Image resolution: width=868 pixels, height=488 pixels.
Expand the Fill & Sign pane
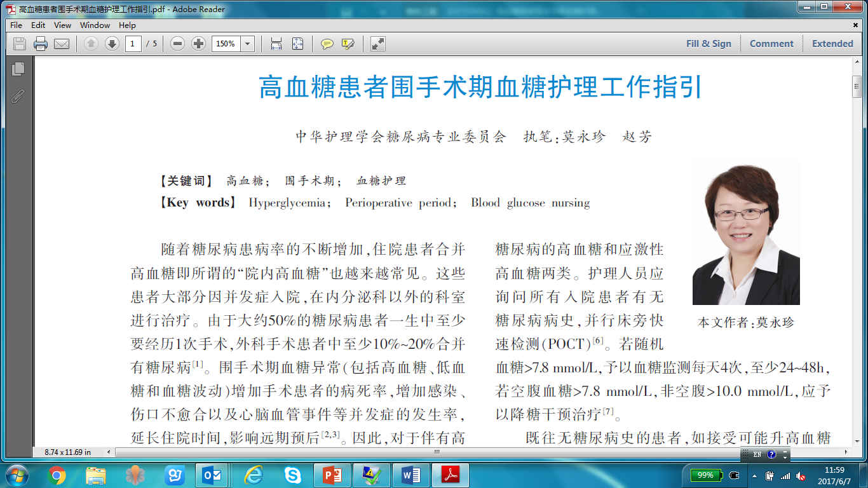709,44
